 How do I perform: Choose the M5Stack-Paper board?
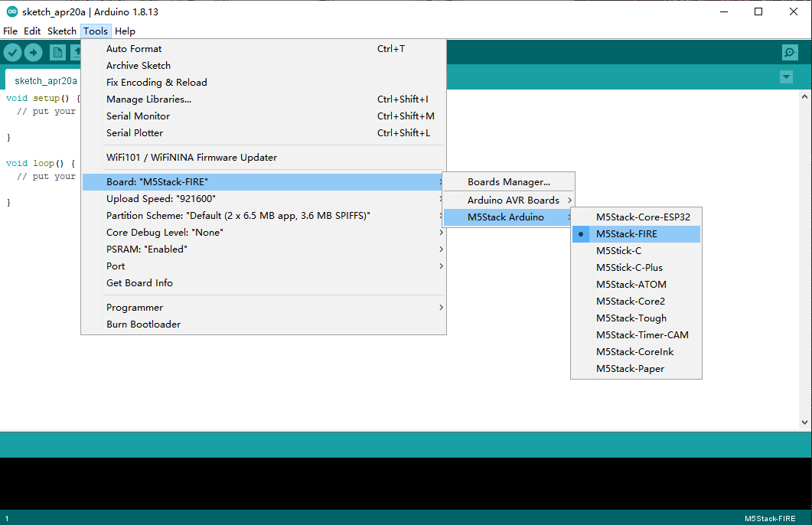point(636,369)
